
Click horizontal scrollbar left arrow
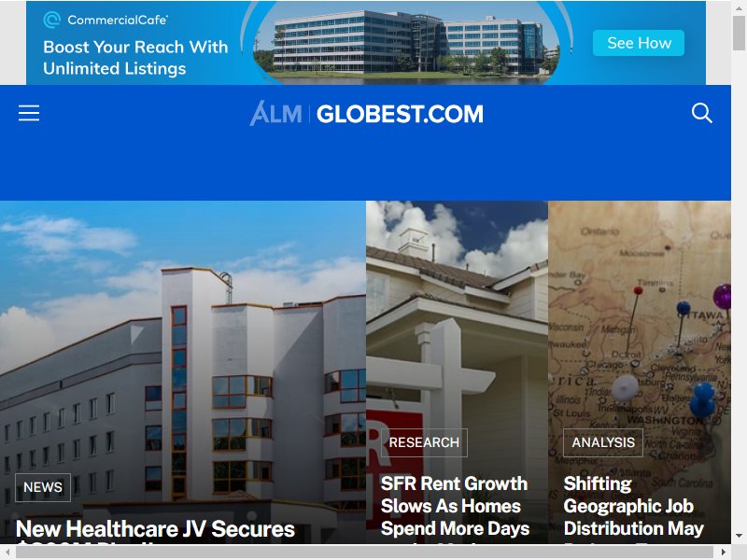[x=7, y=552]
